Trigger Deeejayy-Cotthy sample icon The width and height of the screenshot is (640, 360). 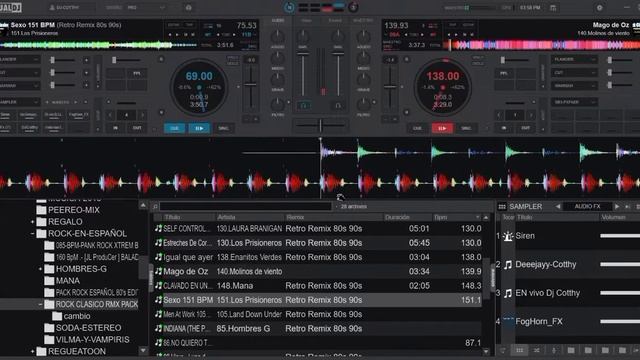pyautogui.click(x=508, y=264)
